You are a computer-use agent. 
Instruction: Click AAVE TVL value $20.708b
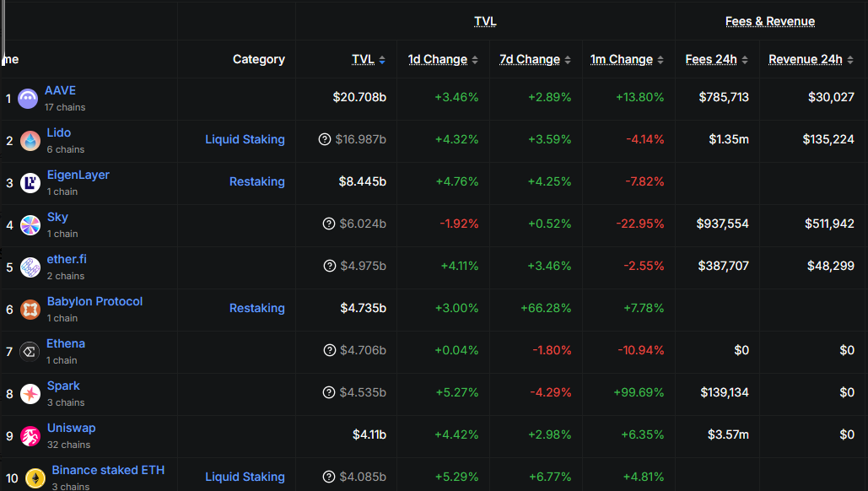(359, 97)
